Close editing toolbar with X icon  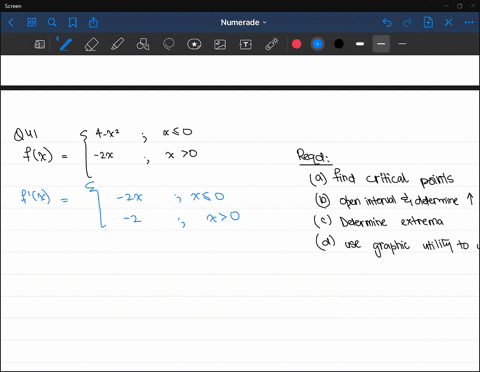[x=449, y=22]
